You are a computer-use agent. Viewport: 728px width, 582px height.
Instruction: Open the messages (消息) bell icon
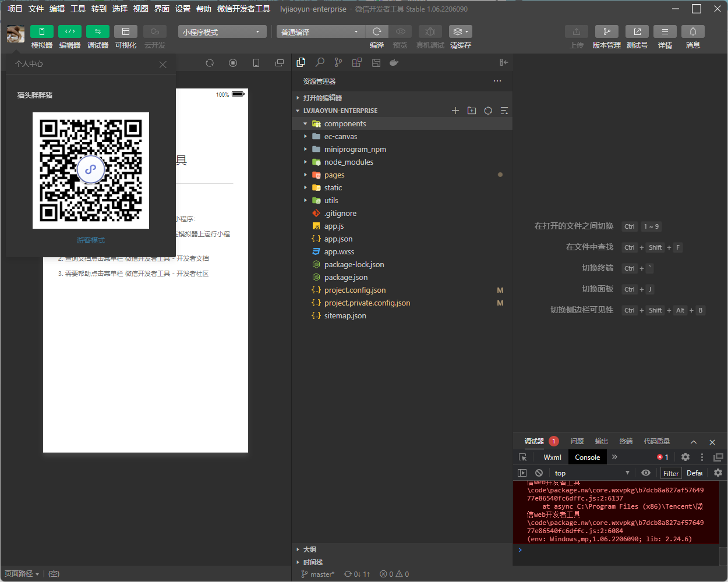693,31
